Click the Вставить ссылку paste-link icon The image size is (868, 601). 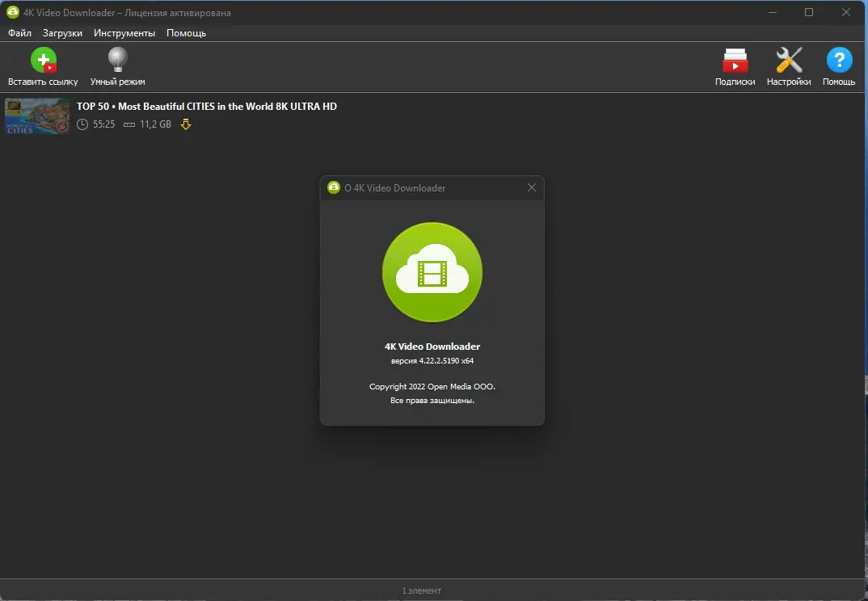coord(43,59)
